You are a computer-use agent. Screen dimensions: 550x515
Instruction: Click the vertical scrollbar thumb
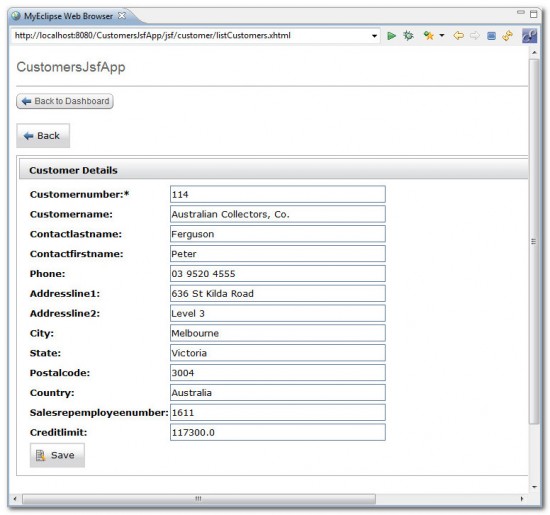[534, 242]
